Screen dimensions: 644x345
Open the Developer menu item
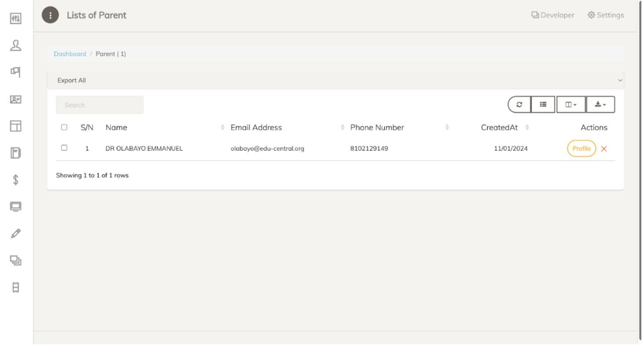tap(553, 15)
